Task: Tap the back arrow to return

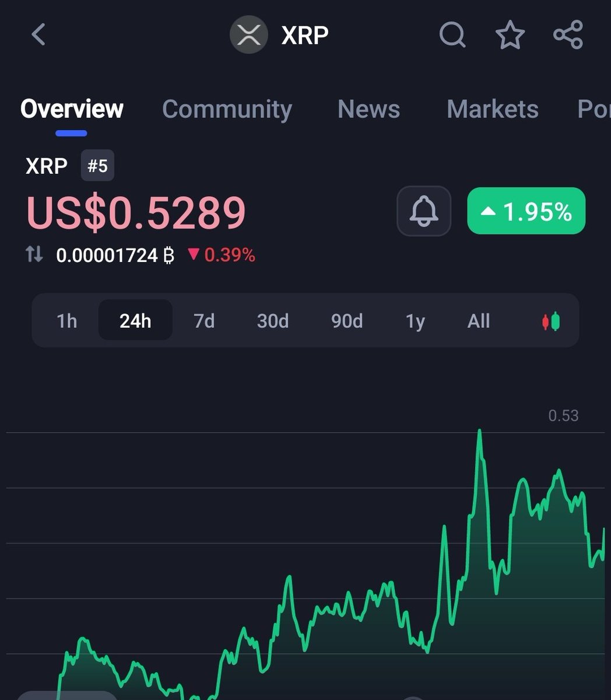Action: tap(38, 34)
